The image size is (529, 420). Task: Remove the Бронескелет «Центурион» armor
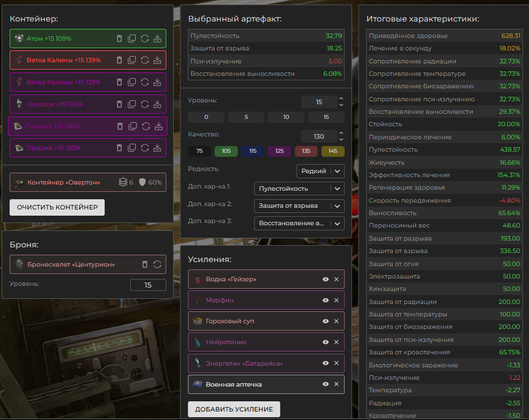coord(145,264)
